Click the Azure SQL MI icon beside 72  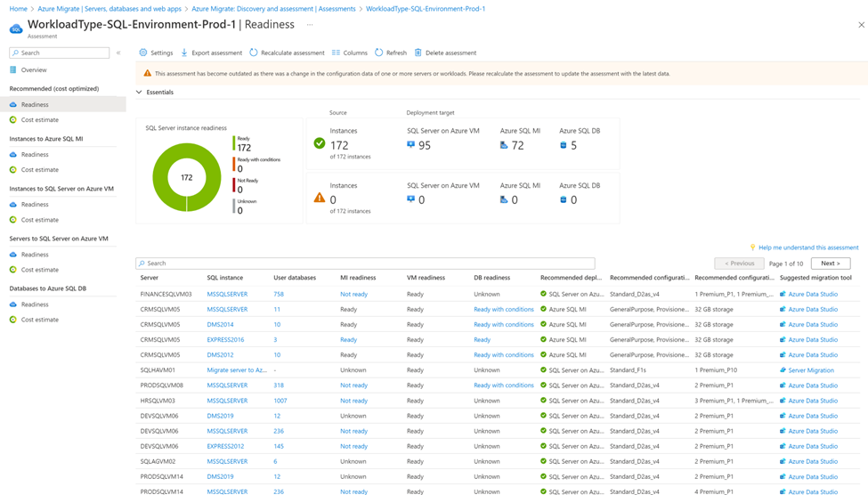[x=504, y=144]
